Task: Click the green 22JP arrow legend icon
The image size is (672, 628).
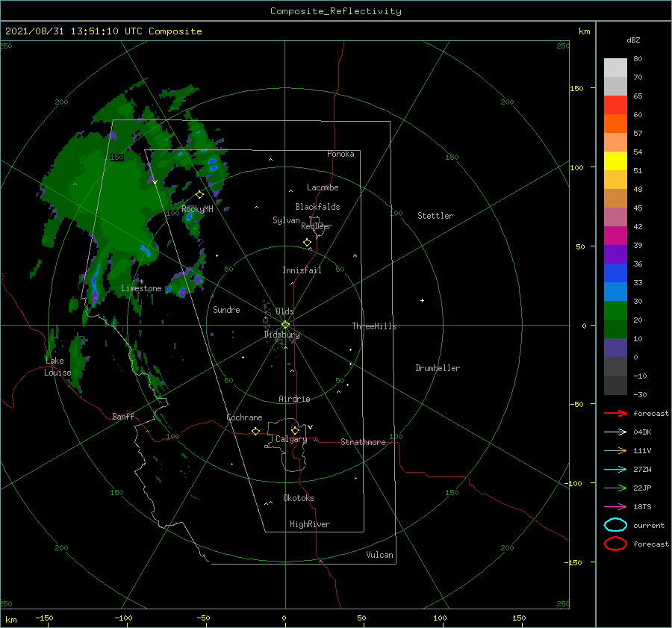Action: click(x=615, y=488)
